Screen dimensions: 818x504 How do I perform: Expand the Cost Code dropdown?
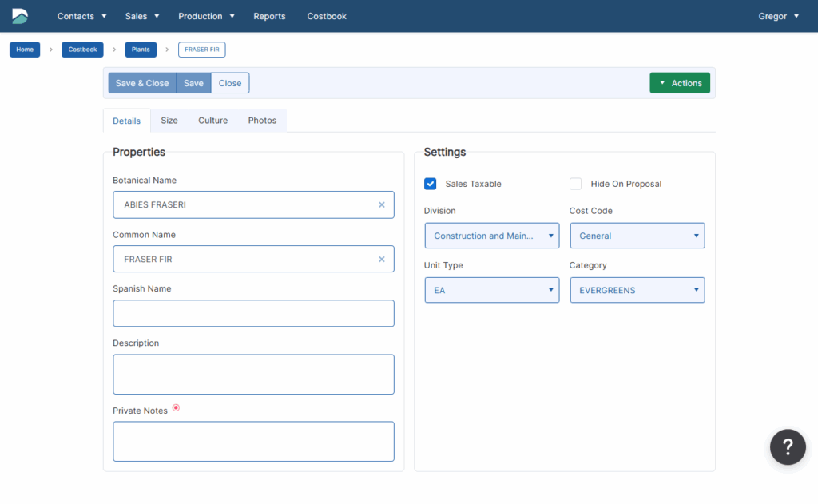pos(637,236)
